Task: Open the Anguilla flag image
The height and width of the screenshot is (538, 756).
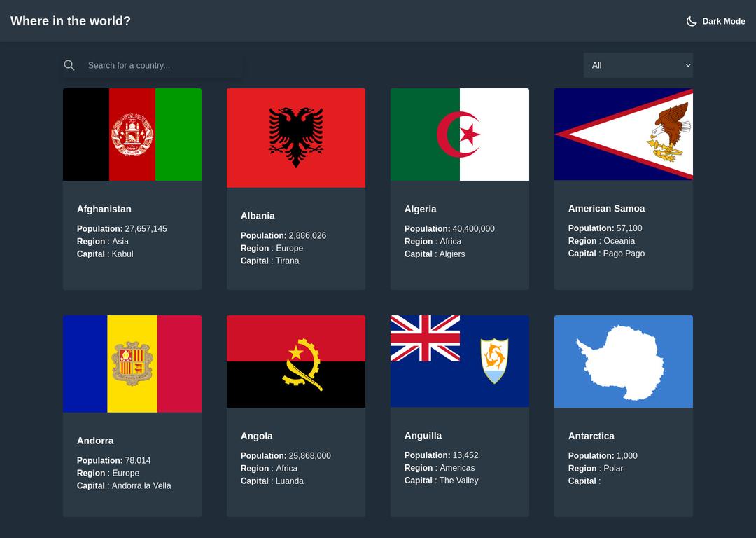Action: click(460, 361)
